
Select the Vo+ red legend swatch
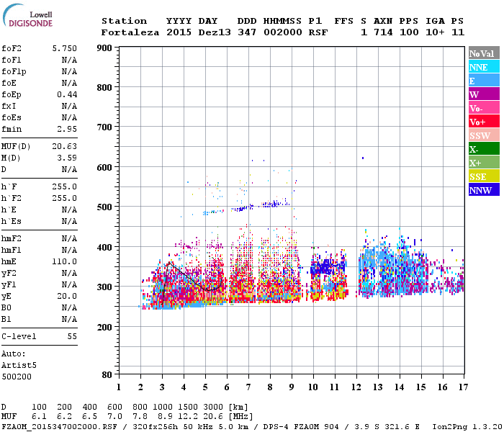[x=484, y=122]
